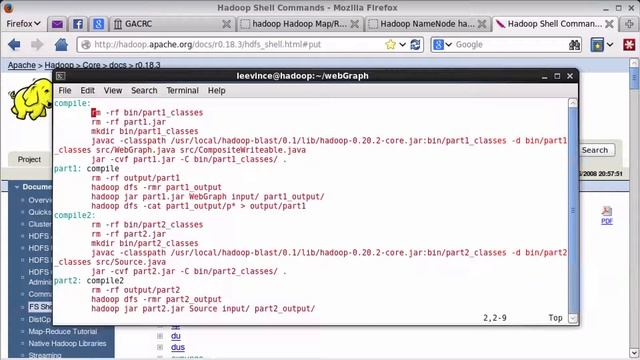
Task: Switch to the Hadoop NameNode tab
Action: [x=427, y=24]
